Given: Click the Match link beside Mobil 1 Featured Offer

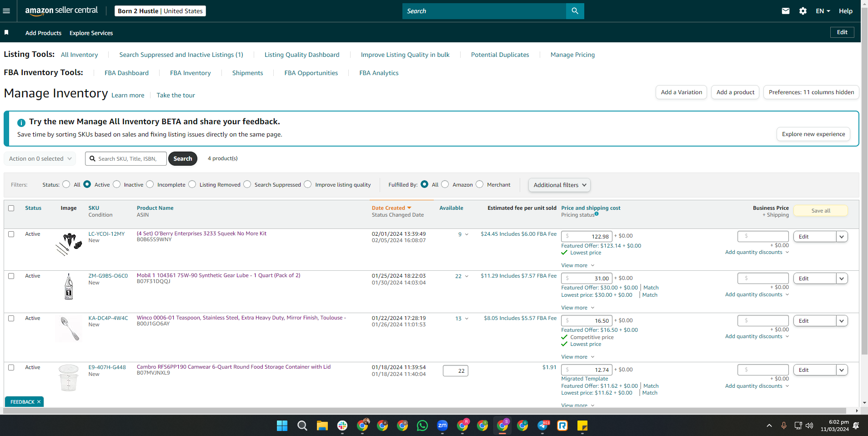Looking at the screenshot, I should (x=651, y=288).
